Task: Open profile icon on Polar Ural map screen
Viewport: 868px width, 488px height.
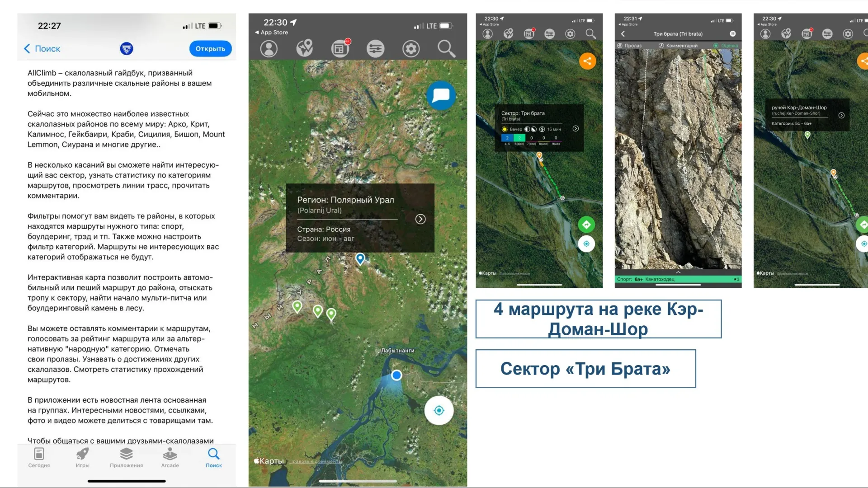Action: tap(269, 48)
